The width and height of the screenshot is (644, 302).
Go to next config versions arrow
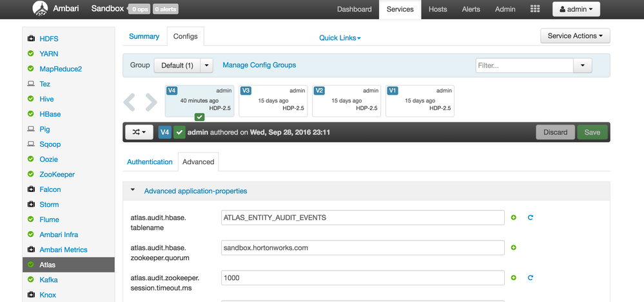pos(151,101)
